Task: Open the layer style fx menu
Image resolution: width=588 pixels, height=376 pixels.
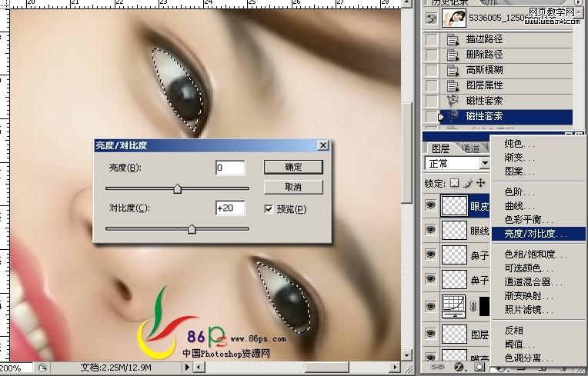Action: click(459, 367)
